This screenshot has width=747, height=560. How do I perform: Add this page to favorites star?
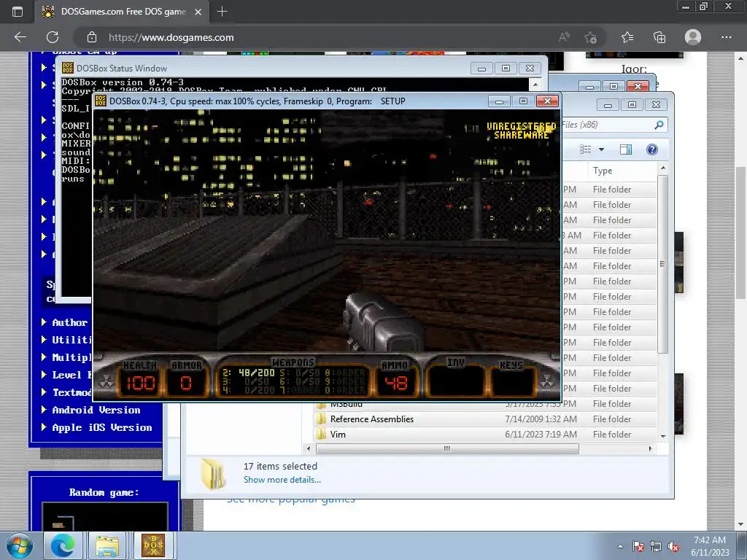[591, 37]
